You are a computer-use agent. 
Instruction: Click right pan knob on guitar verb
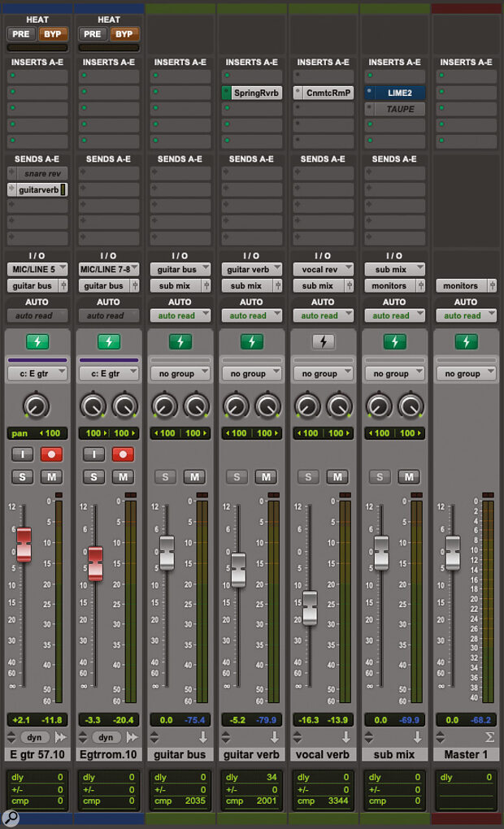[267, 406]
